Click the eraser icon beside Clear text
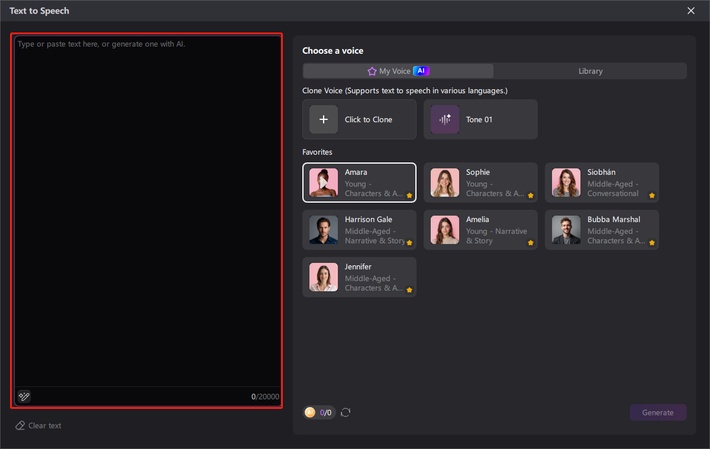This screenshot has width=710, height=449. click(20, 426)
